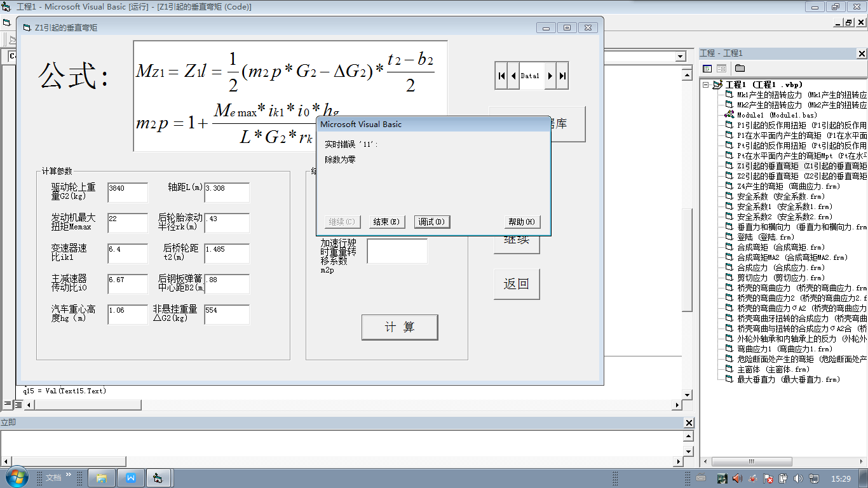Go to last record in Data1 control
This screenshot has width=868, height=488.
point(562,76)
